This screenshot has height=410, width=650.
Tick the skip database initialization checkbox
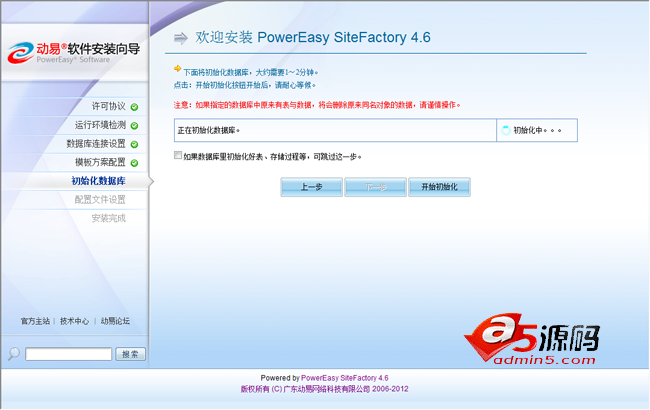pos(178,155)
